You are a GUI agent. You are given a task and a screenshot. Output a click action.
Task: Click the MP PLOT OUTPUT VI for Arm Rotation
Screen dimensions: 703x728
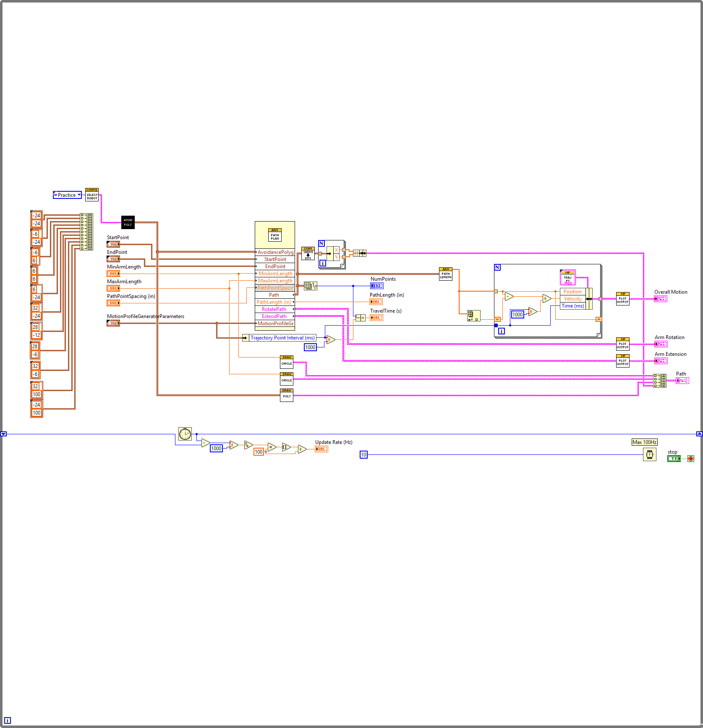[622, 343]
